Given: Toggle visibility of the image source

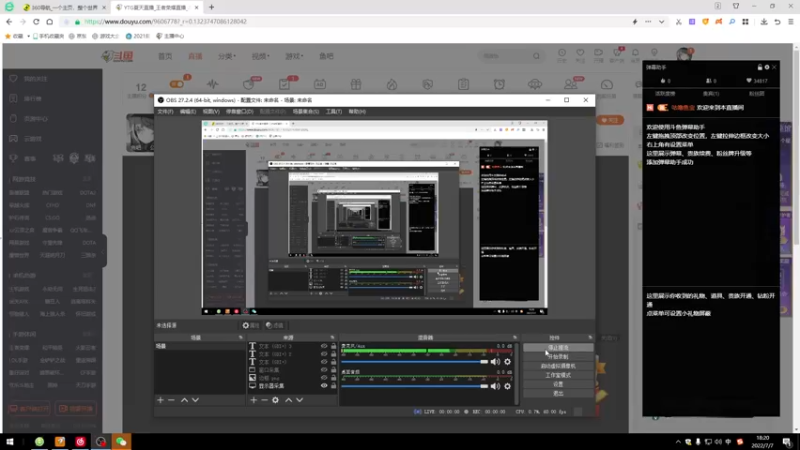Looking at the screenshot, I should (x=324, y=378).
